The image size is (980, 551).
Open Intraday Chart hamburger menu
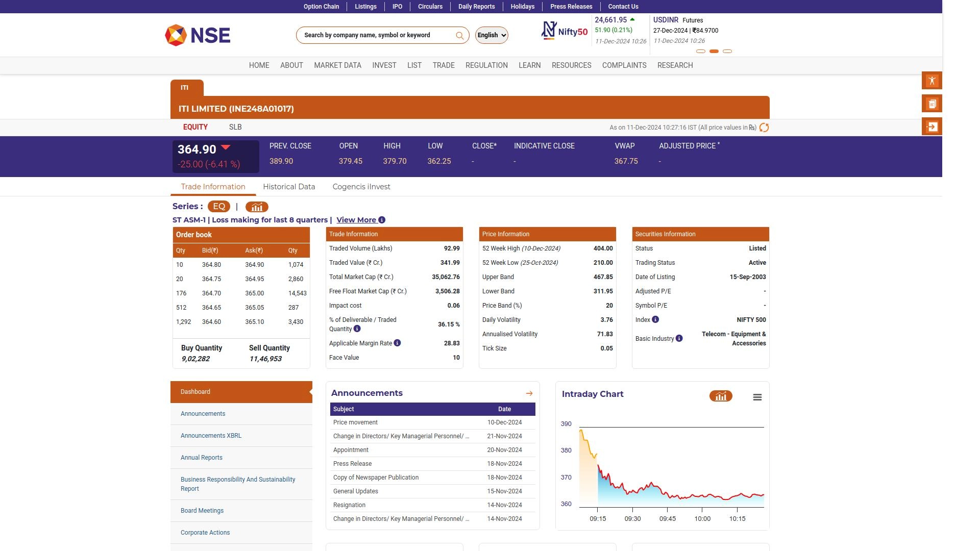point(757,397)
